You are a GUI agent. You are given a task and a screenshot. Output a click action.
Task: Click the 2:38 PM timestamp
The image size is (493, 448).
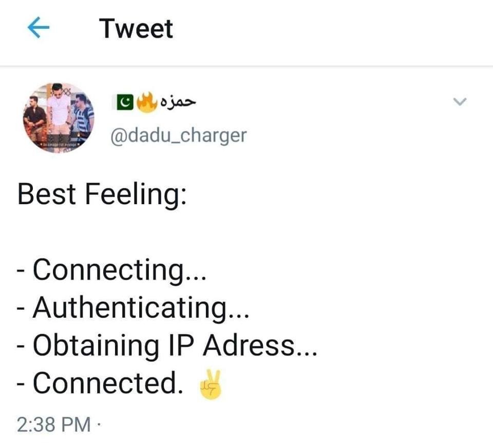click(x=53, y=424)
